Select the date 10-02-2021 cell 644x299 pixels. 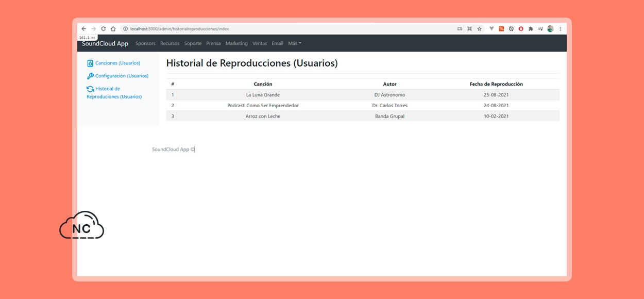tap(496, 116)
